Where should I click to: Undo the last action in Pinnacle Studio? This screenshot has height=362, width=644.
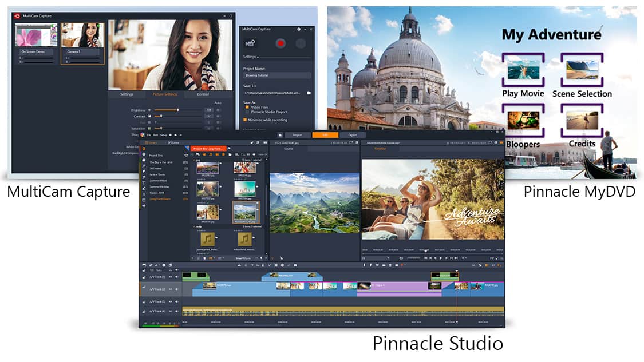[175, 134]
